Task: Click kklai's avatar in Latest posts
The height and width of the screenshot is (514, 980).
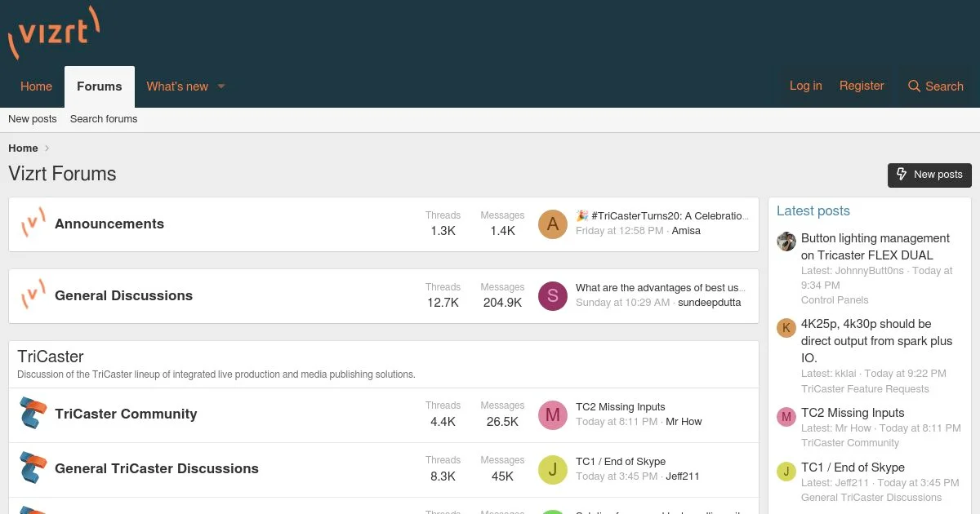Action: coord(786,327)
